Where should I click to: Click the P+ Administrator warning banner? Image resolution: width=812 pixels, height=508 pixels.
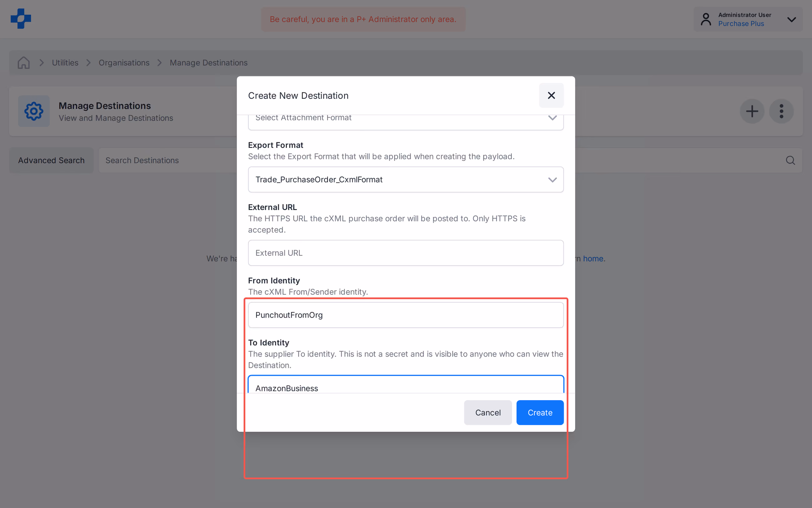(x=363, y=19)
